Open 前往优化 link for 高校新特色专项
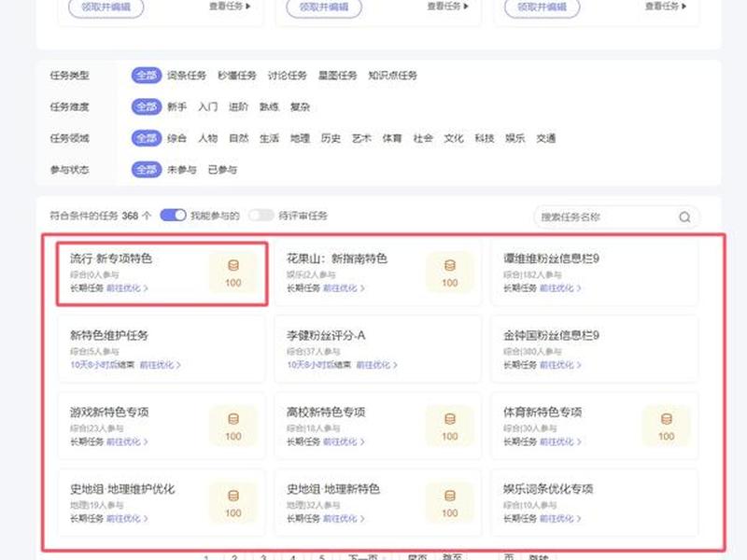This screenshot has width=747, height=560. 344,441
